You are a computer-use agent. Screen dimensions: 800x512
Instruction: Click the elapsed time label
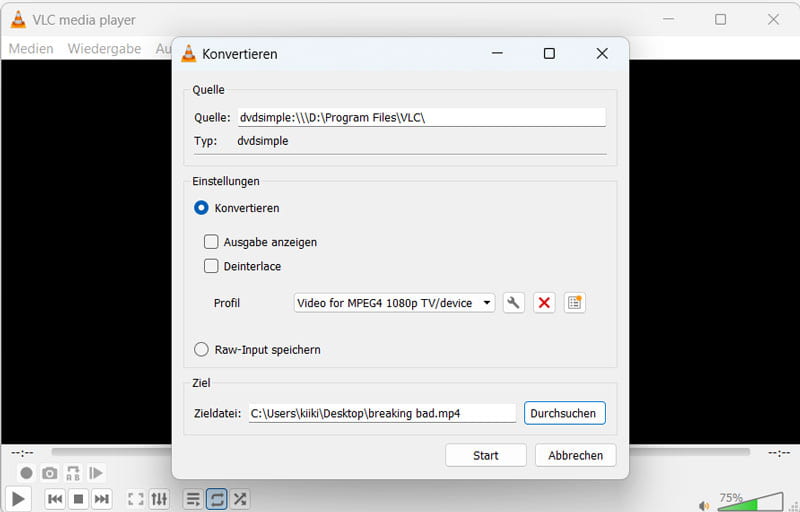[x=22, y=453]
